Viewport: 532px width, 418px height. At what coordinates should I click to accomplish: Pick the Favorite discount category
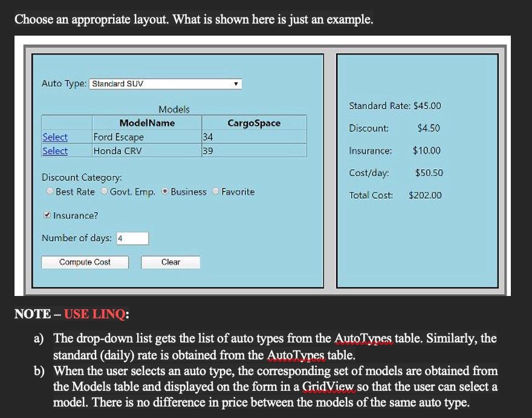[x=215, y=191]
